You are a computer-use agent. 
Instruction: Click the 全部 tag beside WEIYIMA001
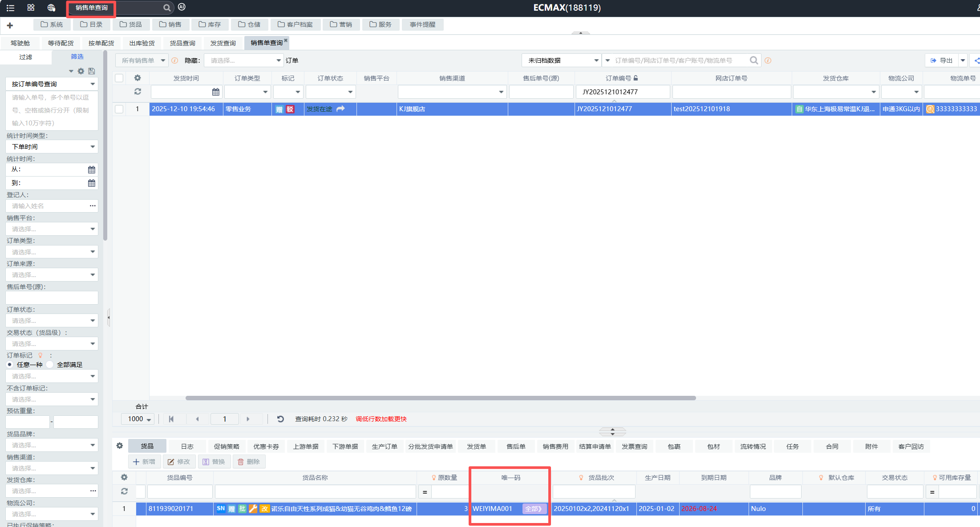(x=534, y=509)
